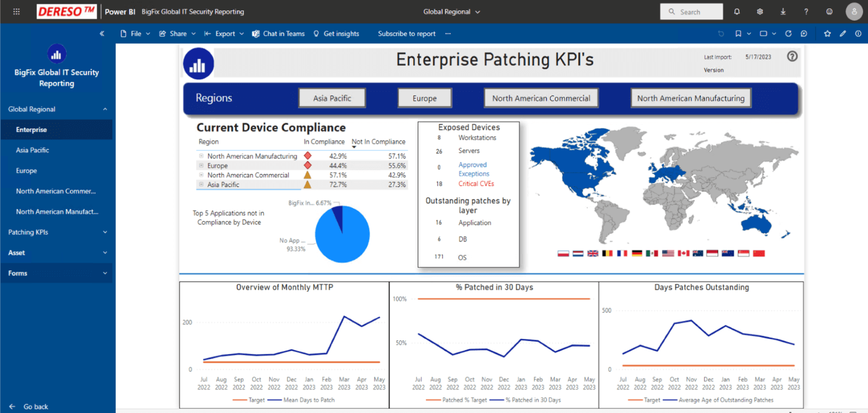
Task: Click the Search input field
Action: (x=691, y=12)
